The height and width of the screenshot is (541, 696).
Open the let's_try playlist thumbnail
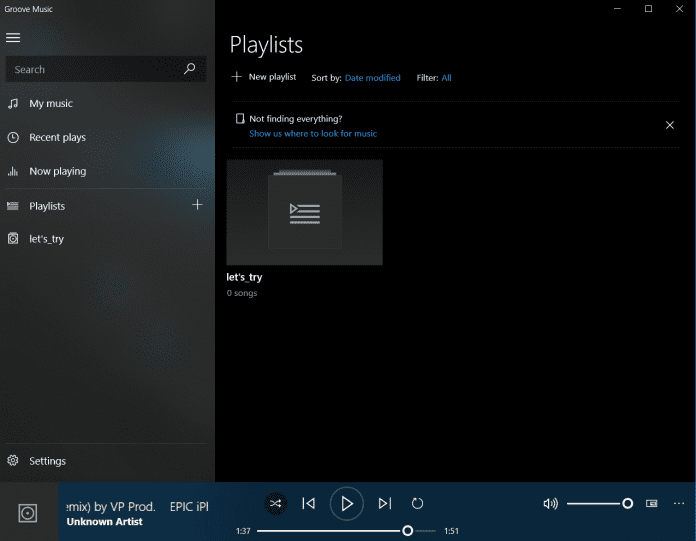coord(304,212)
